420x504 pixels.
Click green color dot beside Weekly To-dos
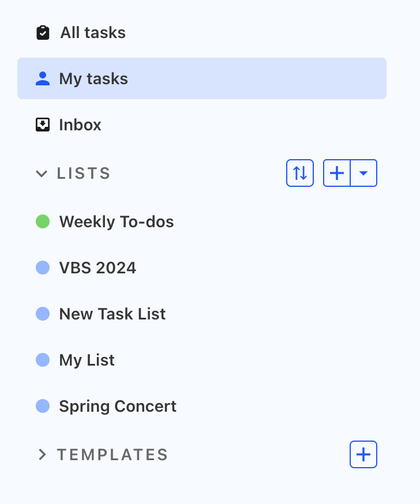point(43,221)
